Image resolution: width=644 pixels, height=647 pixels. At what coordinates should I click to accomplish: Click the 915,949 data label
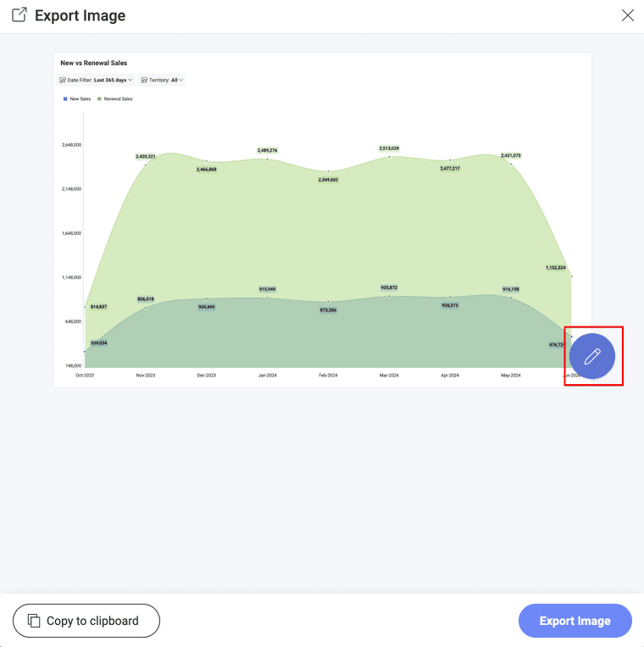(267, 289)
